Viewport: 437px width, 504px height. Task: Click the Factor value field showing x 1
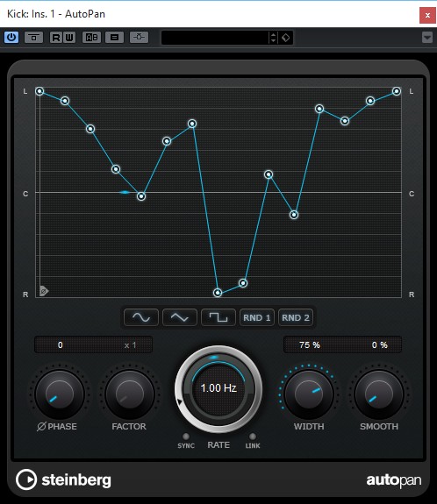pos(130,344)
